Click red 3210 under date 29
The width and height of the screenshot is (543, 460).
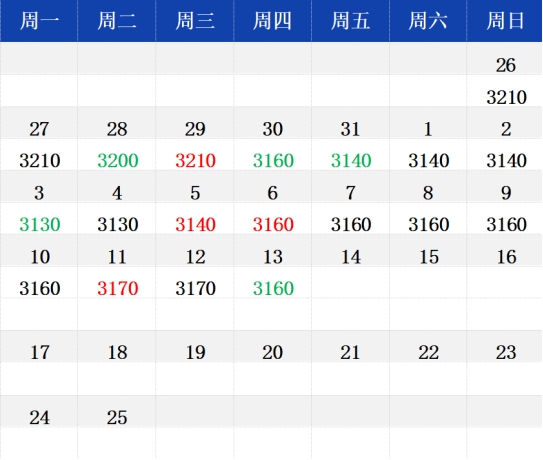point(196,160)
